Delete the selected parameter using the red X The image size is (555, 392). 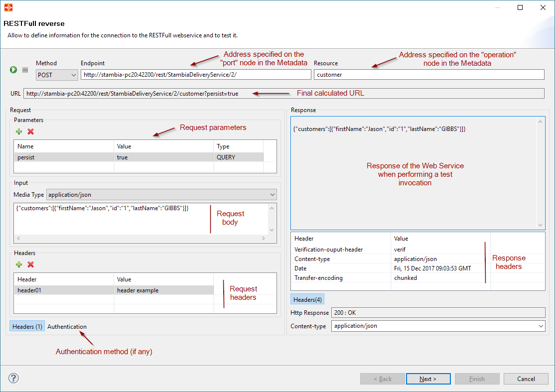(x=29, y=131)
